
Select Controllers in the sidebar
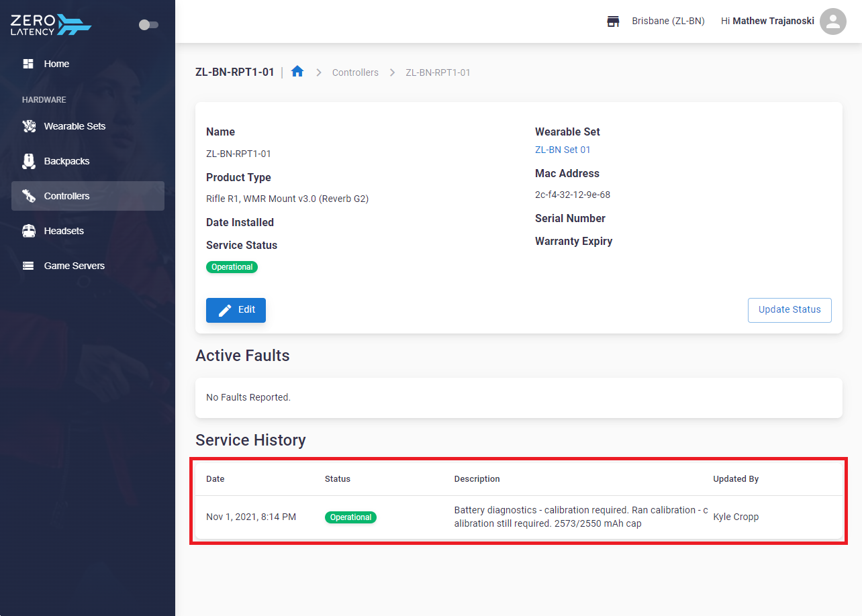pos(88,196)
